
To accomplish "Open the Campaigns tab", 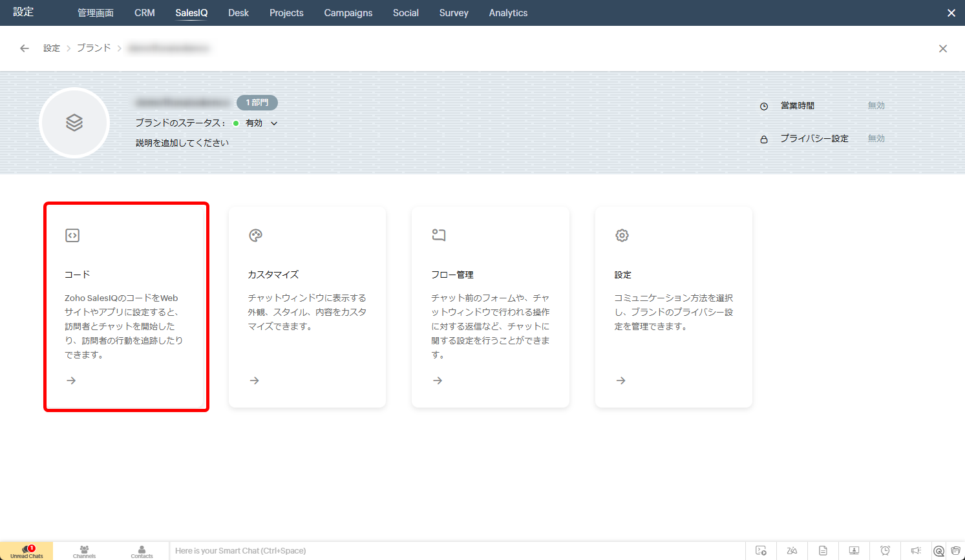I will pyautogui.click(x=348, y=13).
